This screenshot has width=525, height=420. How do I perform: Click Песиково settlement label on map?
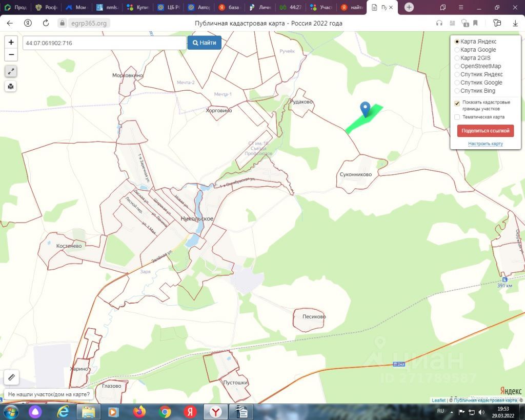tap(314, 316)
